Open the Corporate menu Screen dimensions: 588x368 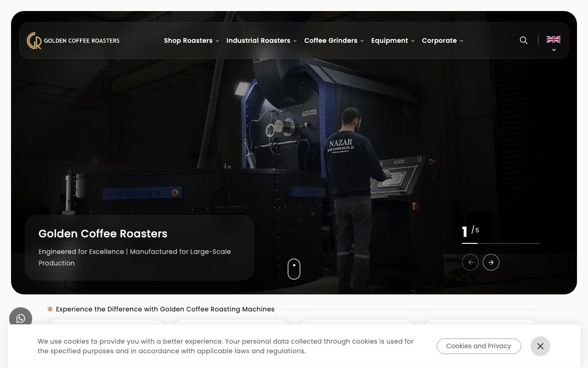(442, 40)
